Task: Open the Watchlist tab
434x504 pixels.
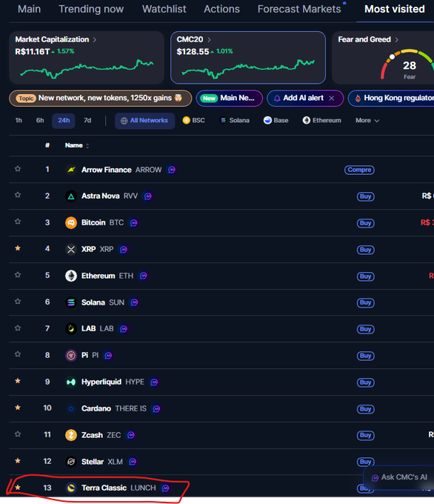Action: pos(164,9)
